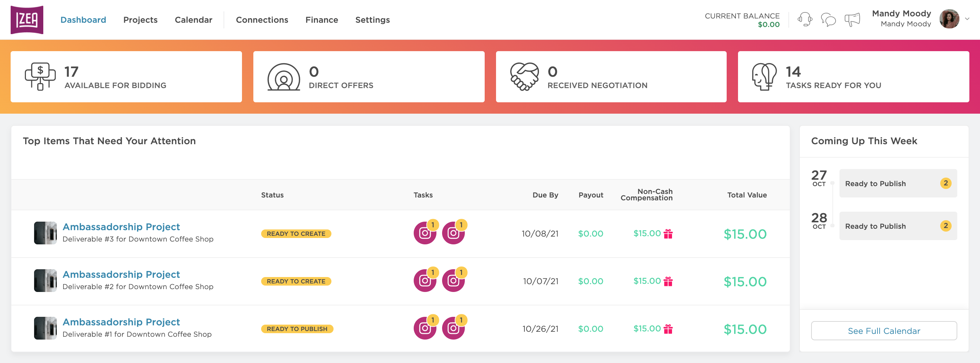This screenshot has height=363, width=980.
Task: Click Deliverable #2 project thumbnail
Action: (45, 280)
